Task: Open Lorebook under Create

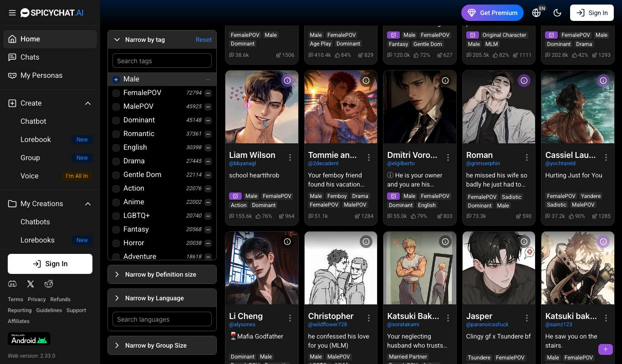Action: tap(36, 140)
